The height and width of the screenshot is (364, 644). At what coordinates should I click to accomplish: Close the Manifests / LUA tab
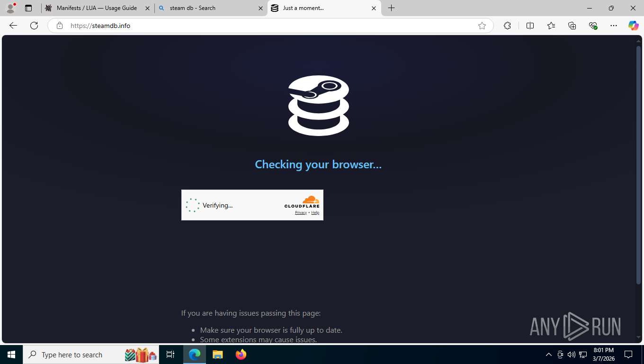pyautogui.click(x=147, y=8)
